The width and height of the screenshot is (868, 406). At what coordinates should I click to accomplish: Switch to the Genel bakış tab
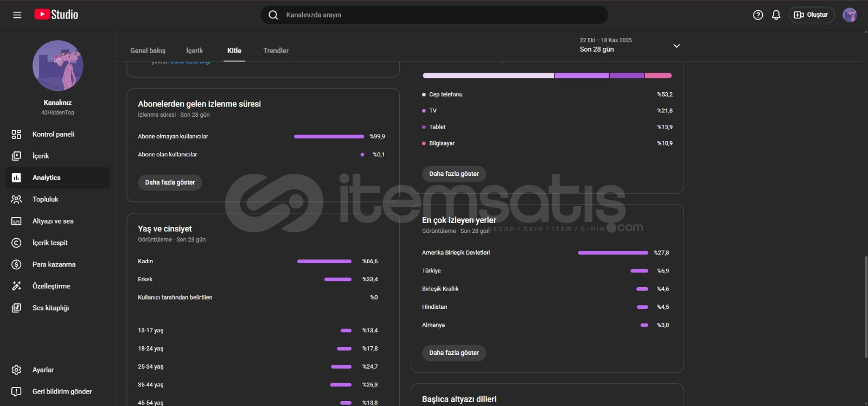[x=148, y=50]
